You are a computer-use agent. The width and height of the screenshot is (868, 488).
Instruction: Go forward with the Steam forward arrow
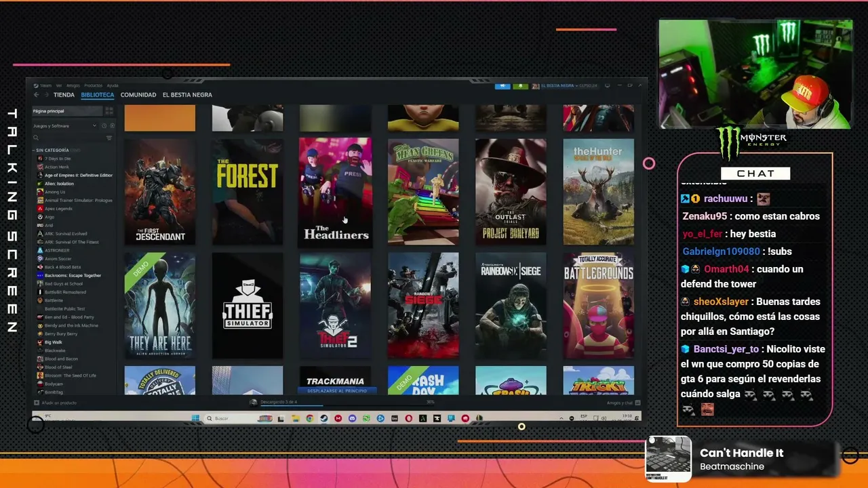(46, 95)
